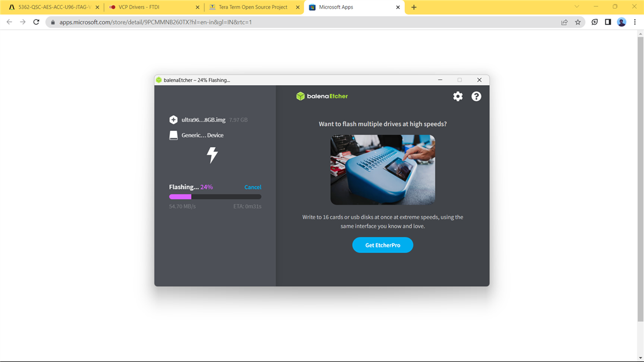
Task: Click the address bar URL field
Action: (x=316, y=22)
